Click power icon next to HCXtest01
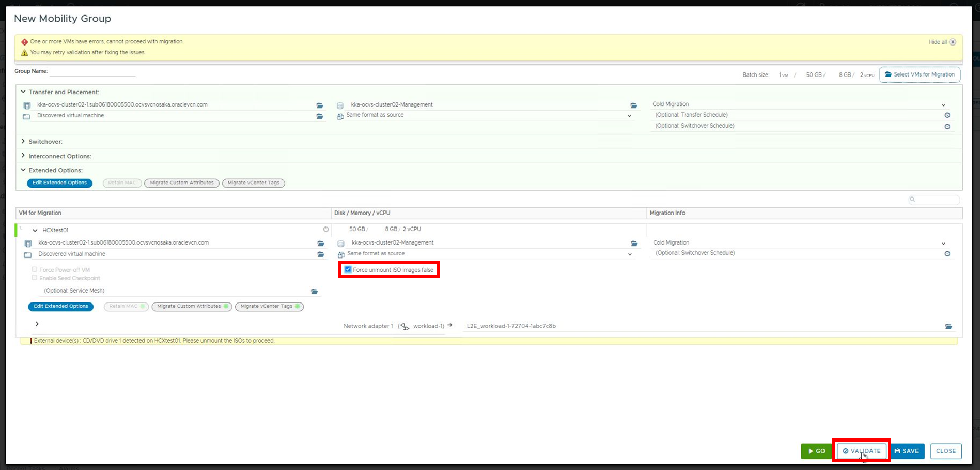980x470 pixels. (x=326, y=229)
